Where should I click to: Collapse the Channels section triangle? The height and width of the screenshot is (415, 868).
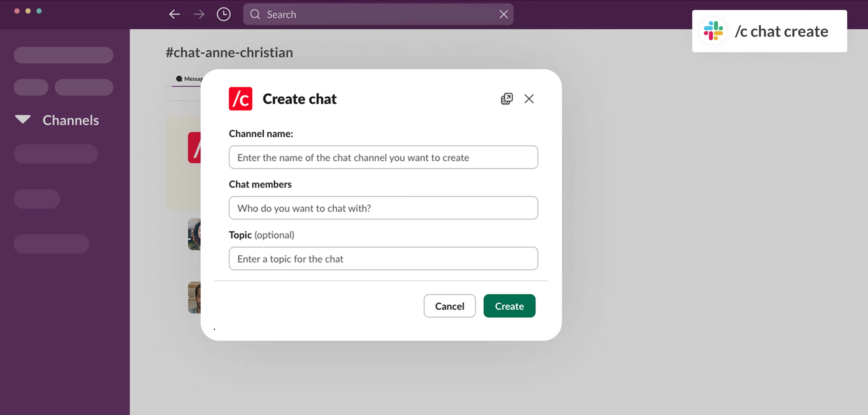[x=23, y=119]
